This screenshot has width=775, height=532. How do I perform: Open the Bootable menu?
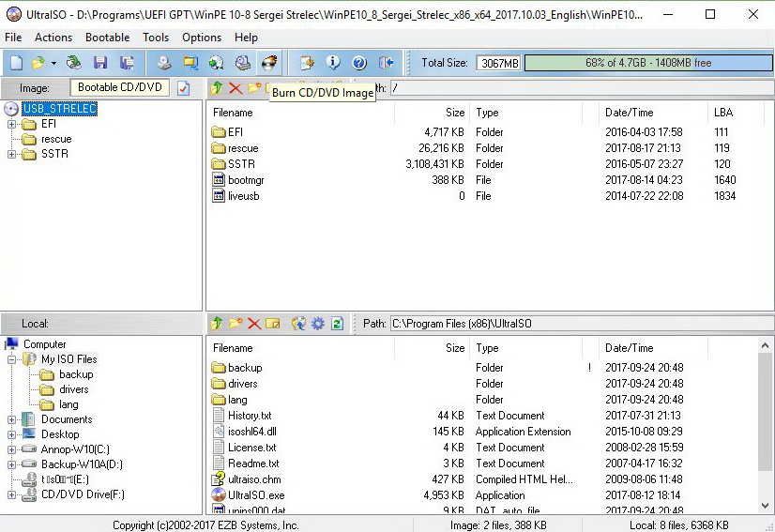pos(107,38)
